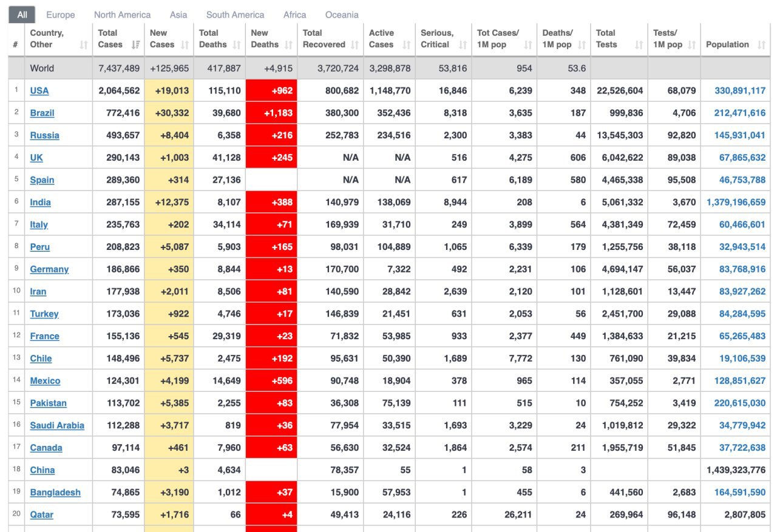Open the Iran country link
Screen dimensions: 777x532
[x=38, y=291]
